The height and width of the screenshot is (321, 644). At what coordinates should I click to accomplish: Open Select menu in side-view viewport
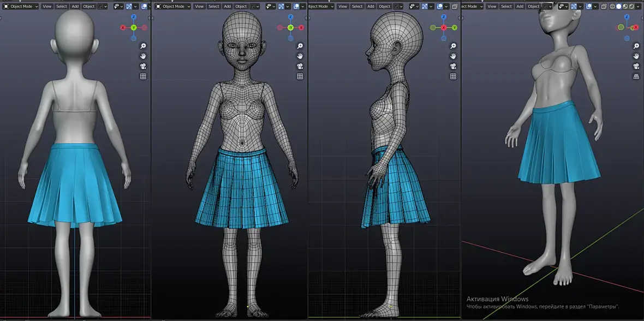tap(357, 6)
